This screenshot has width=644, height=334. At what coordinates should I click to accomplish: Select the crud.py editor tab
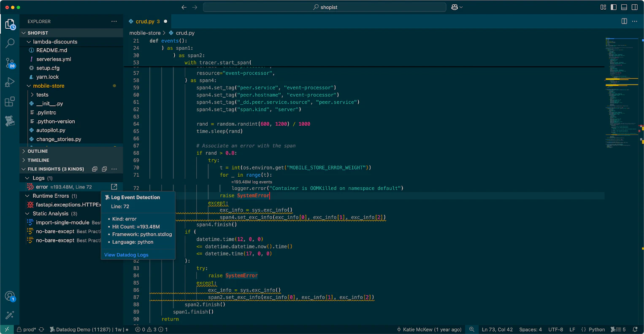pos(145,22)
